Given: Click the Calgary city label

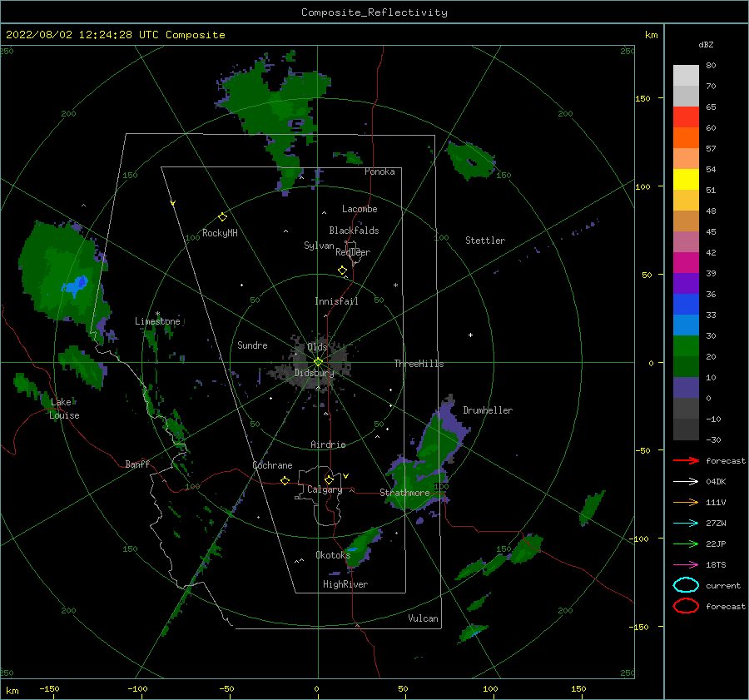Looking at the screenshot, I should (325, 489).
